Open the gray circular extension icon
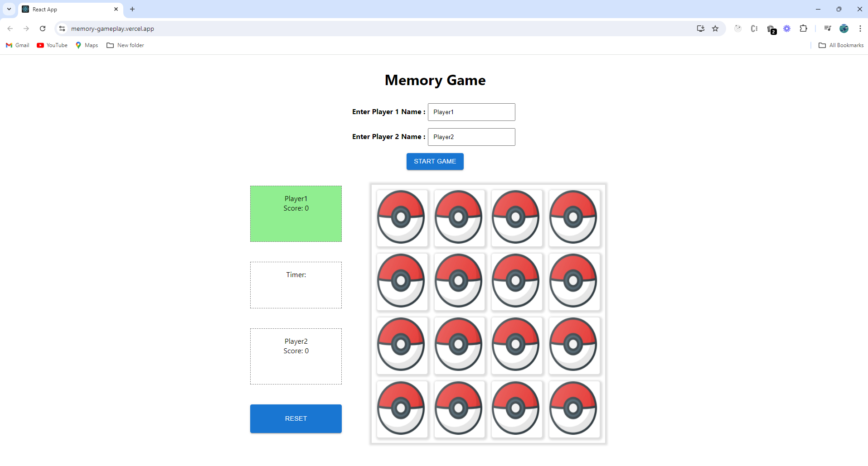 coord(738,29)
